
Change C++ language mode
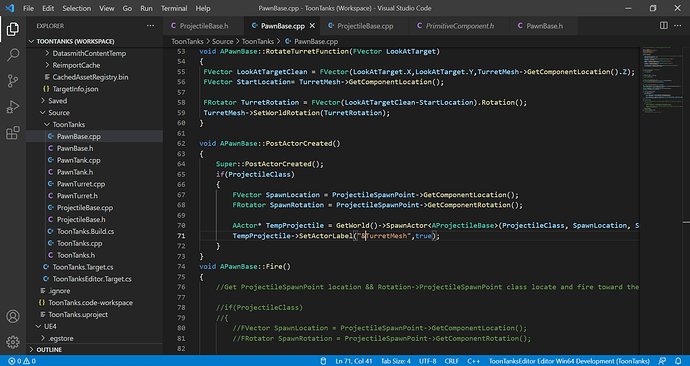click(473, 361)
